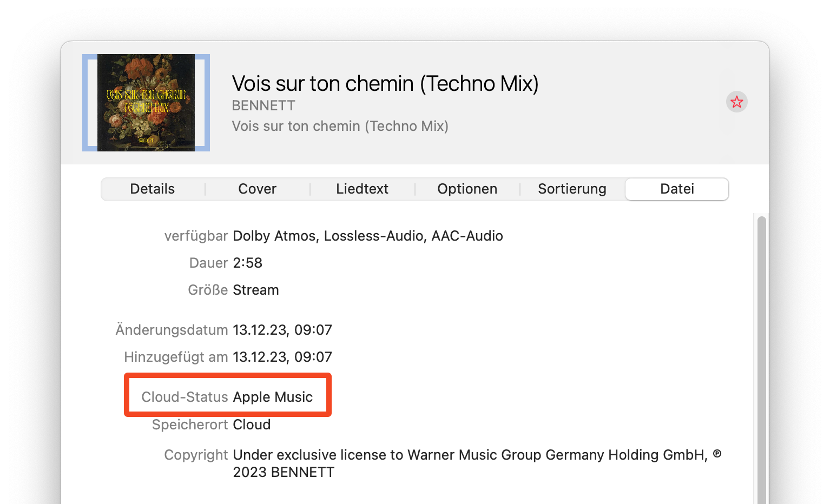
Task: Open the Sortierung tab
Action: 572,189
